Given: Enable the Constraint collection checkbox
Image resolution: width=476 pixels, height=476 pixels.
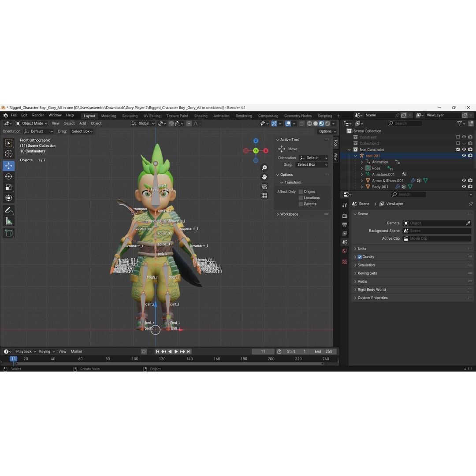Looking at the screenshot, I should 458,137.
